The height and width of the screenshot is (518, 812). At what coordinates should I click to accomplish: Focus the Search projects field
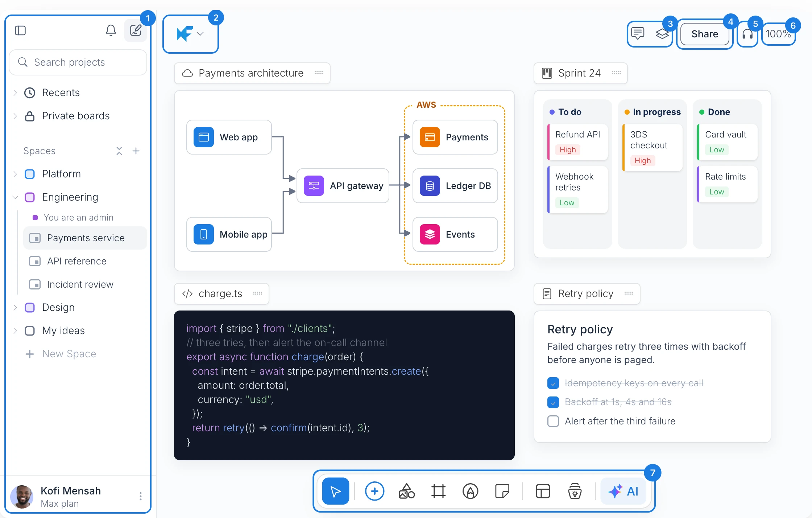click(x=78, y=62)
